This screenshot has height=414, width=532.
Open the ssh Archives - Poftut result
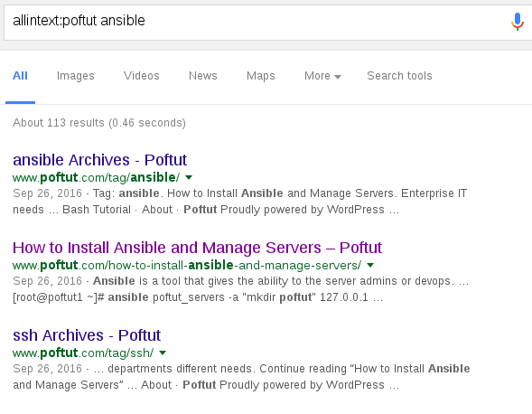87,335
